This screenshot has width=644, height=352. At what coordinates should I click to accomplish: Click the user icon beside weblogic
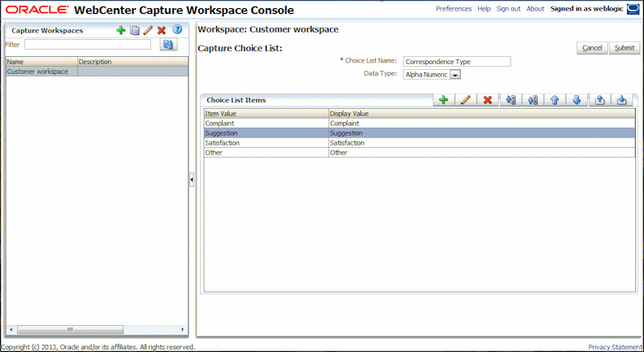tap(633, 9)
